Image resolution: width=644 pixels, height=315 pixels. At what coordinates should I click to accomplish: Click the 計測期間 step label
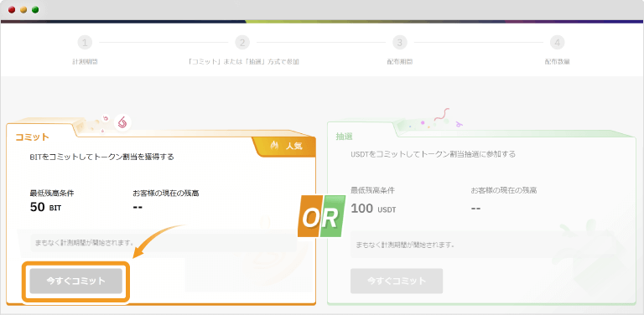point(85,62)
